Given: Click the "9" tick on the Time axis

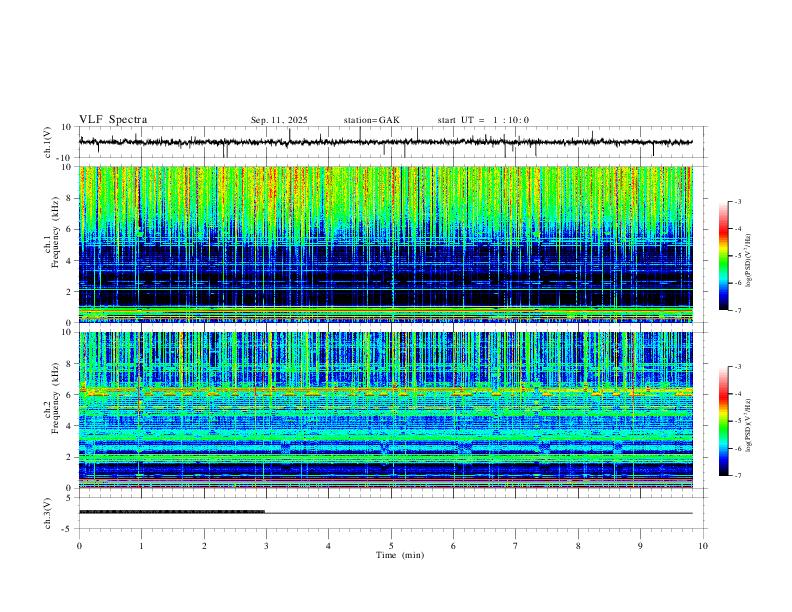Looking at the screenshot, I should coord(640,546).
